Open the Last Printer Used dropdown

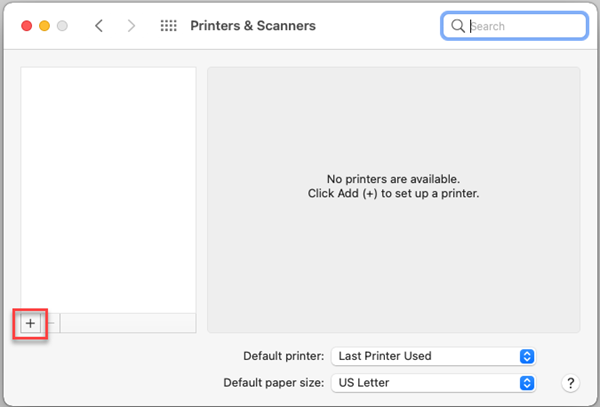(x=433, y=356)
